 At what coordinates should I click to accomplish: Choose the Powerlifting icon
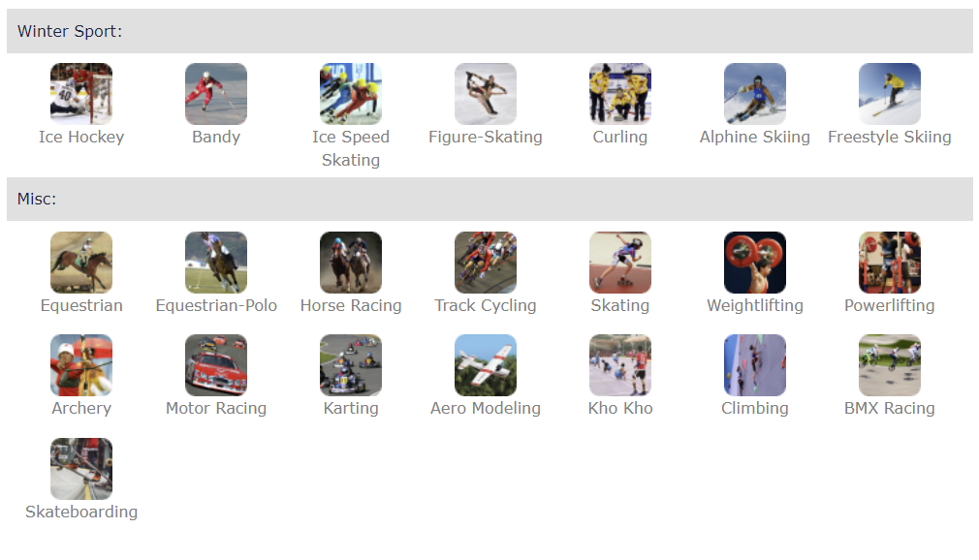(890, 263)
